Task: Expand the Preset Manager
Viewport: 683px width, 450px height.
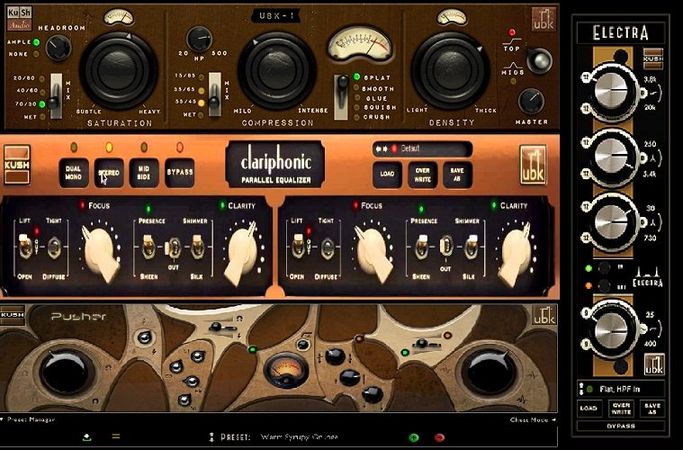Action: (x=29, y=419)
